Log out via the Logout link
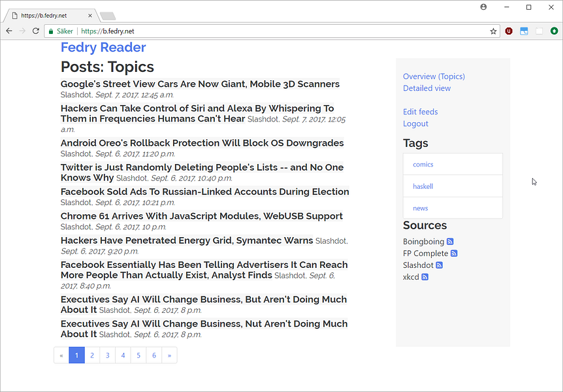This screenshot has width=563, height=392. point(415,123)
